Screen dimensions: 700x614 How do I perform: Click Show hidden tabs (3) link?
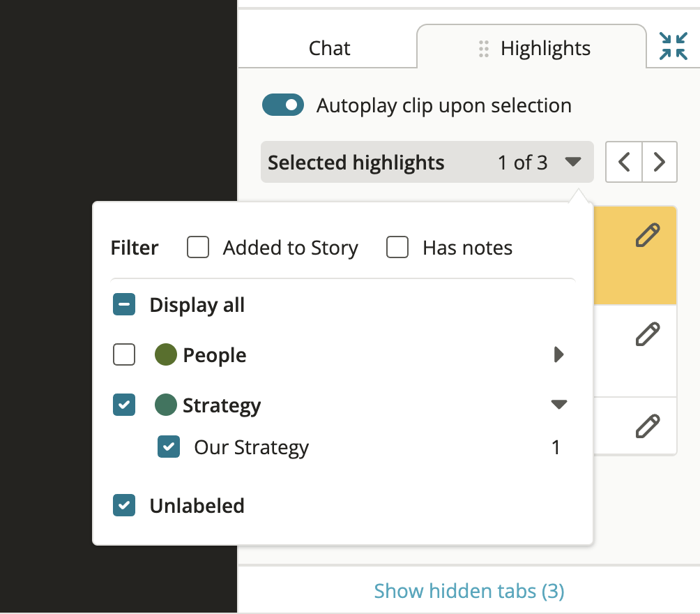[469, 591]
